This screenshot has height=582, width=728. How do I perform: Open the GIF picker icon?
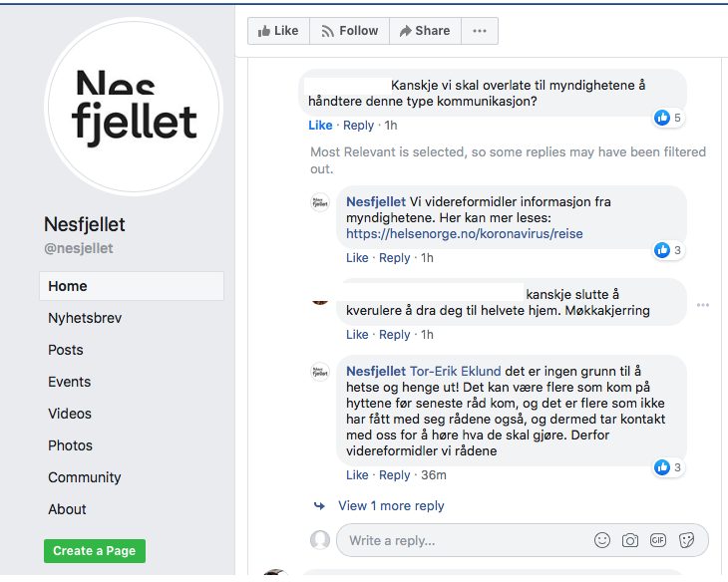click(x=658, y=540)
